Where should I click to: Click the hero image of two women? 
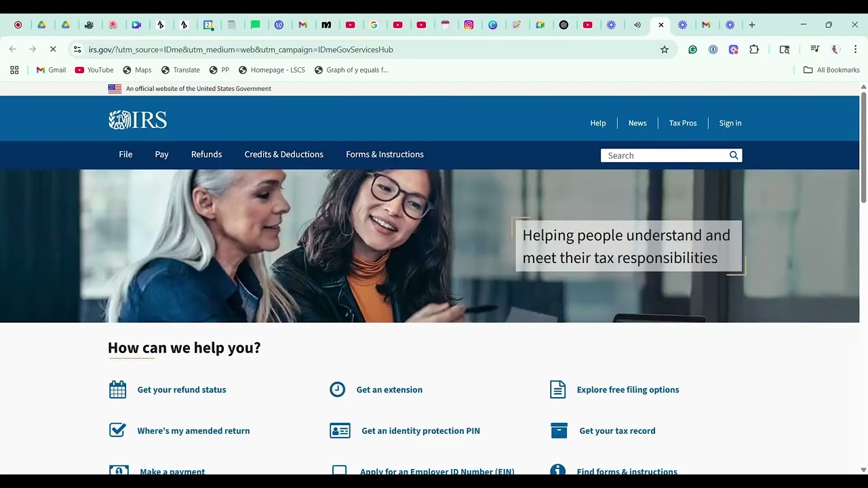point(429,246)
